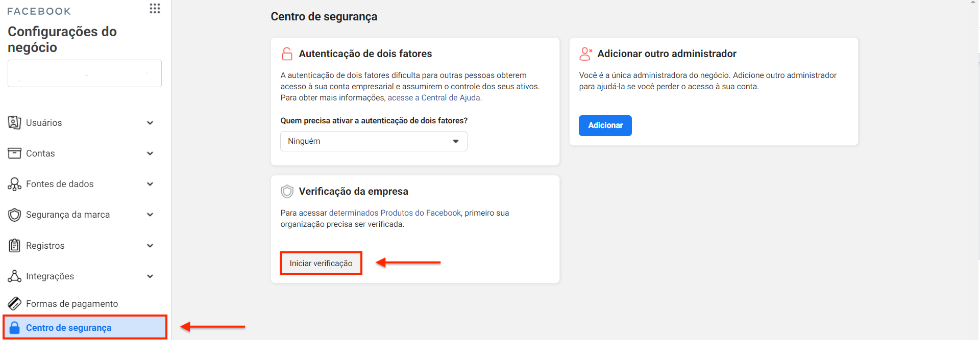Click the Contas archive box icon
The height and width of the screenshot is (340, 980).
pos(14,153)
